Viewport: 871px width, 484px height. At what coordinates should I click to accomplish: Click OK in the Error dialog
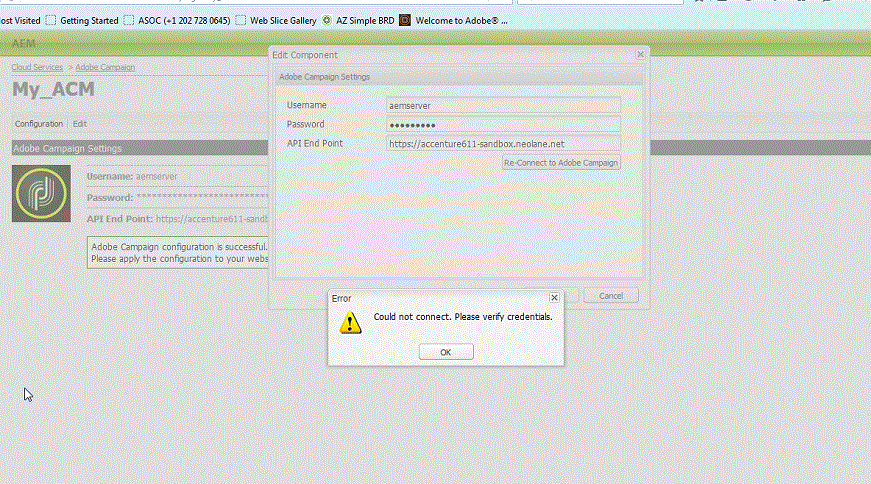(x=446, y=352)
